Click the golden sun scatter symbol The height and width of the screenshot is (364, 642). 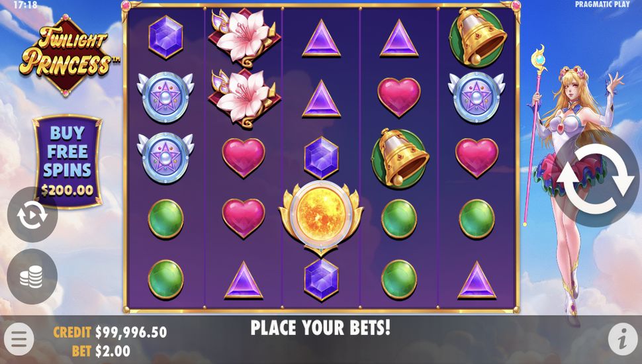tap(321, 217)
